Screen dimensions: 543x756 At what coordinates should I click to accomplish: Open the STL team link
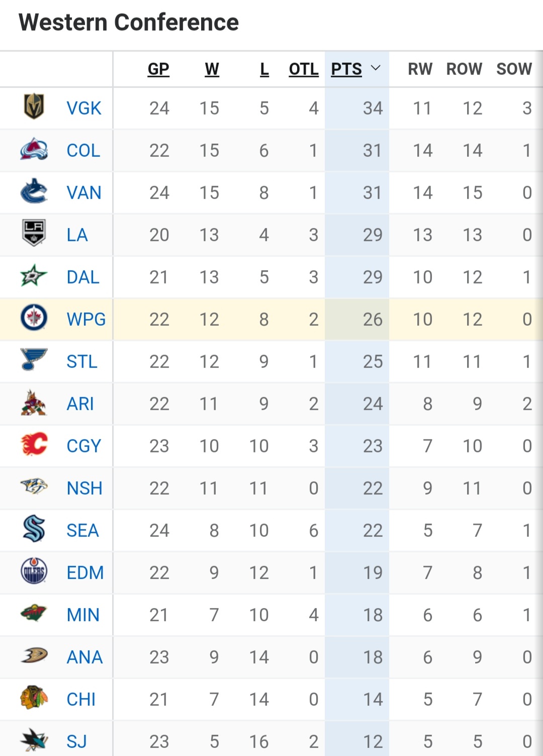[82, 361]
